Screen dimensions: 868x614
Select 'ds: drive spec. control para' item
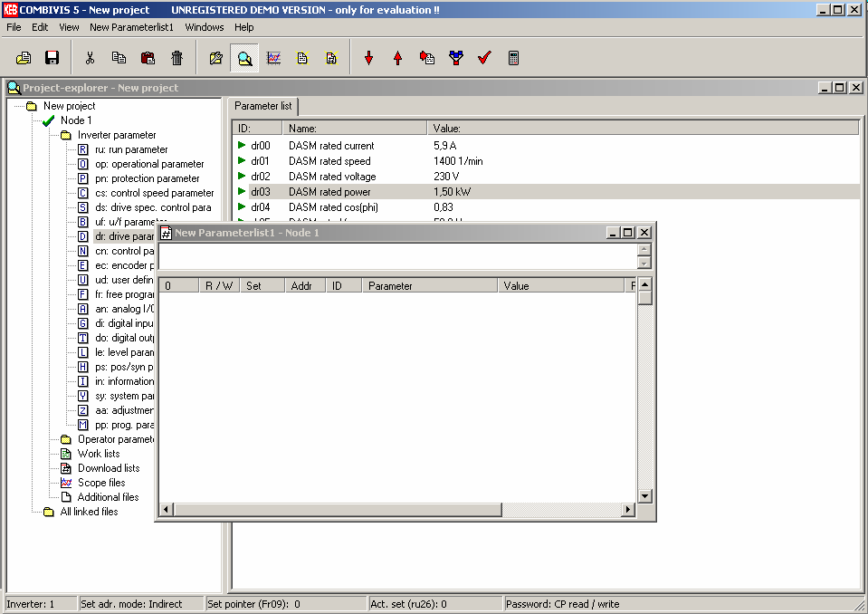153,207
